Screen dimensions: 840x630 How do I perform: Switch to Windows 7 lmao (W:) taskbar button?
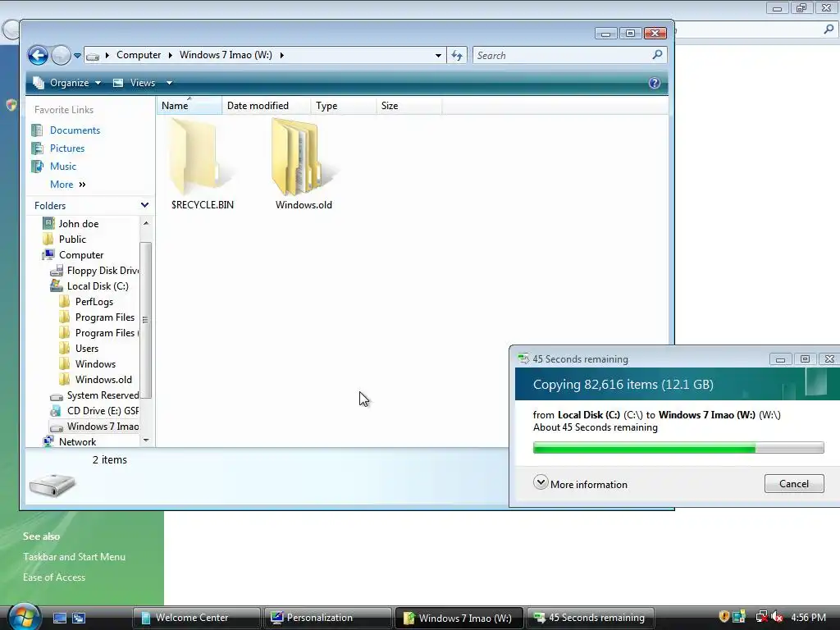pyautogui.click(x=459, y=618)
